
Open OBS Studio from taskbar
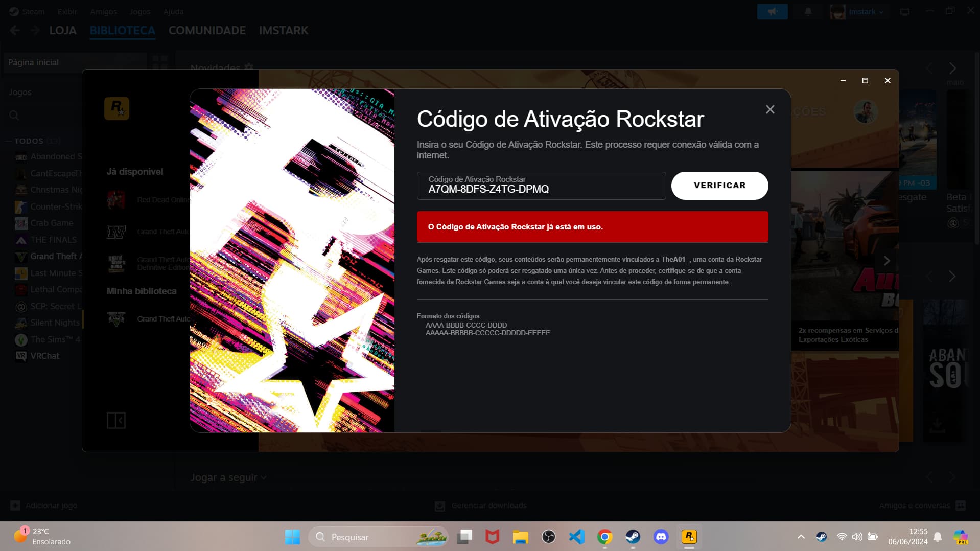tap(548, 537)
